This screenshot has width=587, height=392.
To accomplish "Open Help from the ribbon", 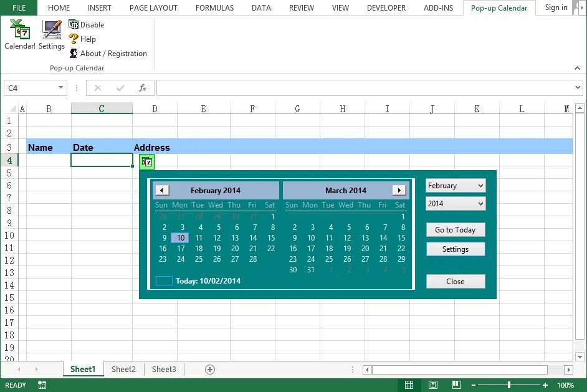I will click(x=82, y=39).
